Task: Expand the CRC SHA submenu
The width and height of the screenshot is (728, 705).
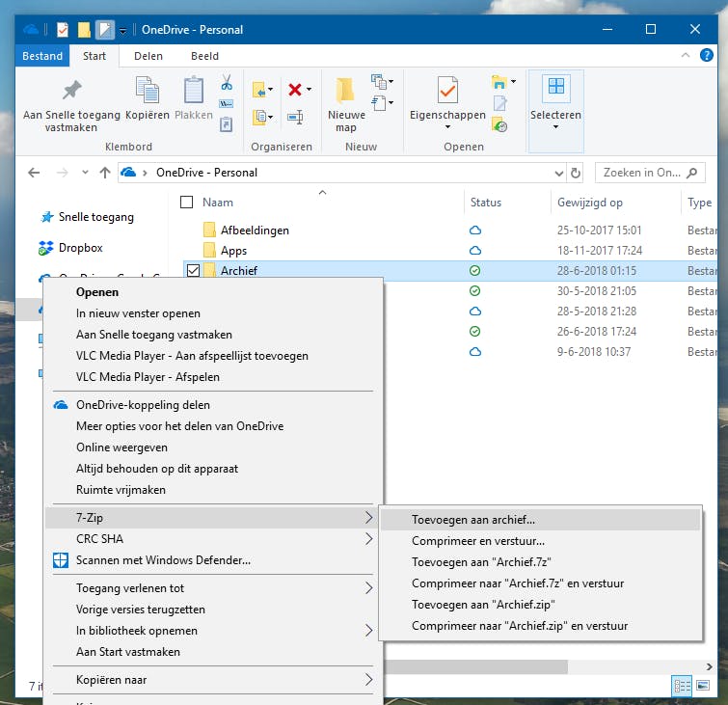Action: [x=368, y=539]
